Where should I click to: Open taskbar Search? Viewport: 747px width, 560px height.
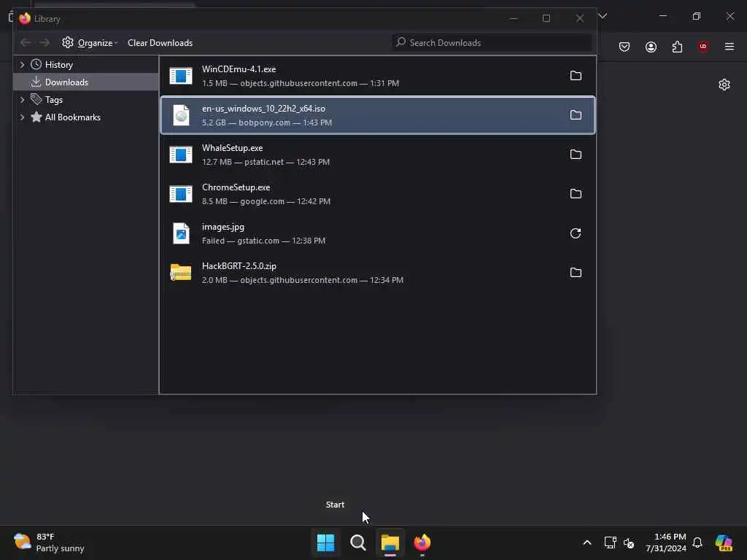pyautogui.click(x=357, y=542)
